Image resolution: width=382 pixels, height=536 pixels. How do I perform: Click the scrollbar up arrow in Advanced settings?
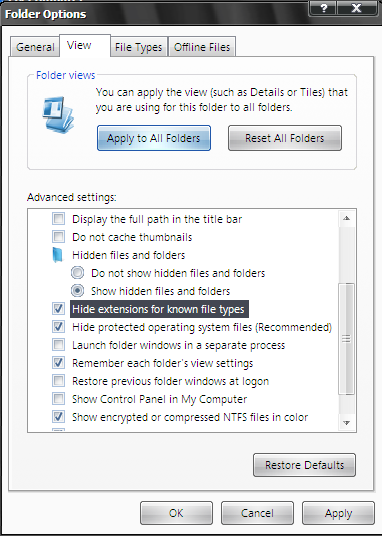(x=346, y=218)
